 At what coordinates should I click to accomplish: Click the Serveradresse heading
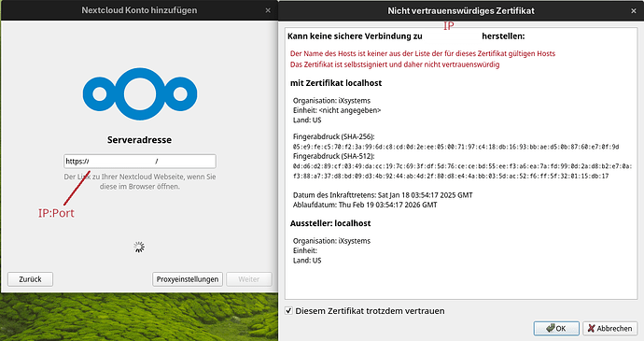click(140, 140)
